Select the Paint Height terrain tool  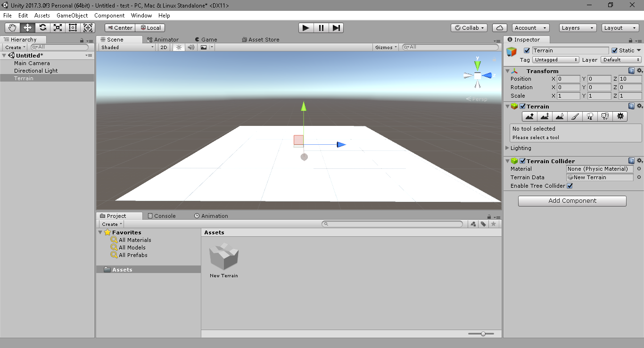545,116
